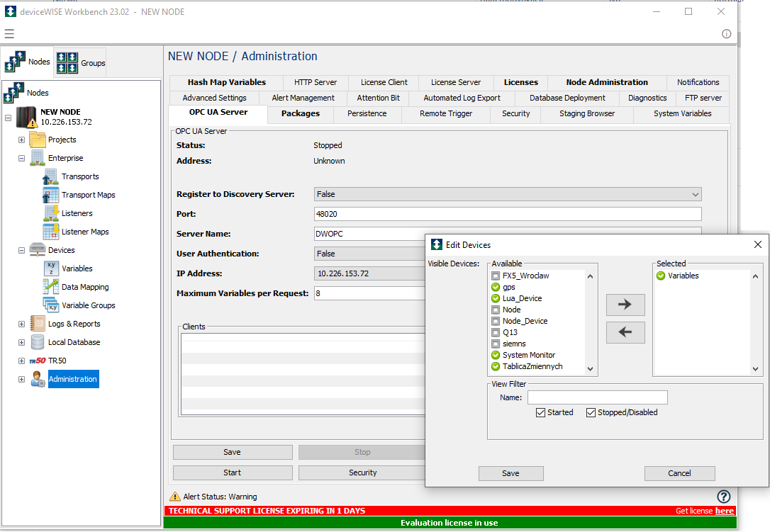Screen dimensions: 770x532
Task: Click the View Filter Name field
Action: coord(598,397)
